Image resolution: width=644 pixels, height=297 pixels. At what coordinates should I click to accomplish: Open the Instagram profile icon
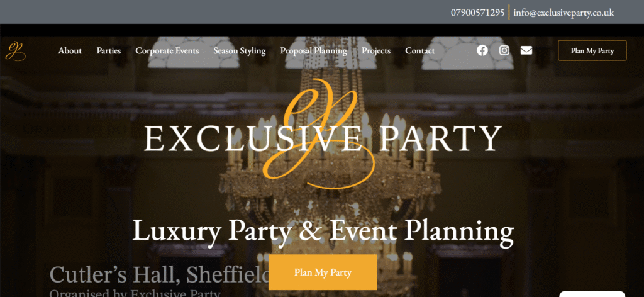click(x=504, y=50)
